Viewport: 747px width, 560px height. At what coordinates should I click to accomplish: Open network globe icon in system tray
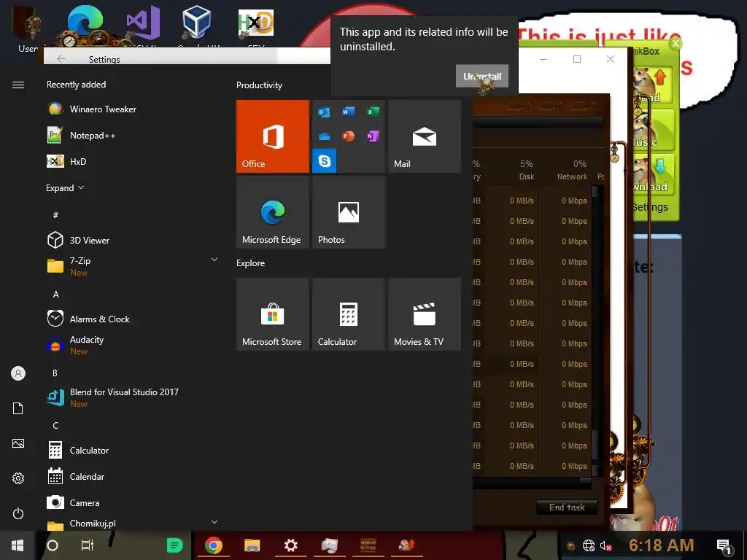click(589, 545)
